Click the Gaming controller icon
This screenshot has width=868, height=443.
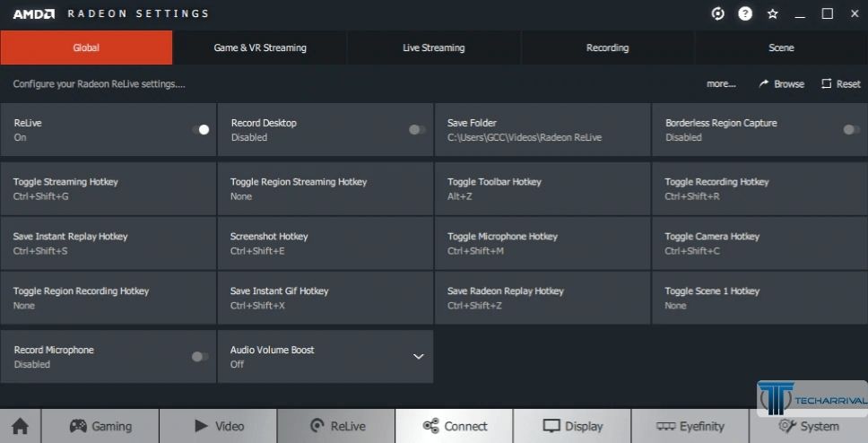tap(78, 426)
